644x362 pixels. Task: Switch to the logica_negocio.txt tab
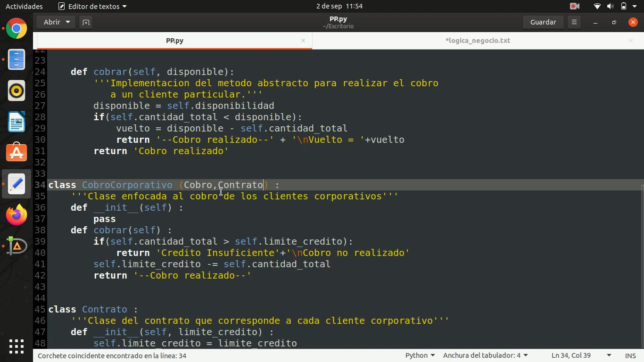(478, 41)
